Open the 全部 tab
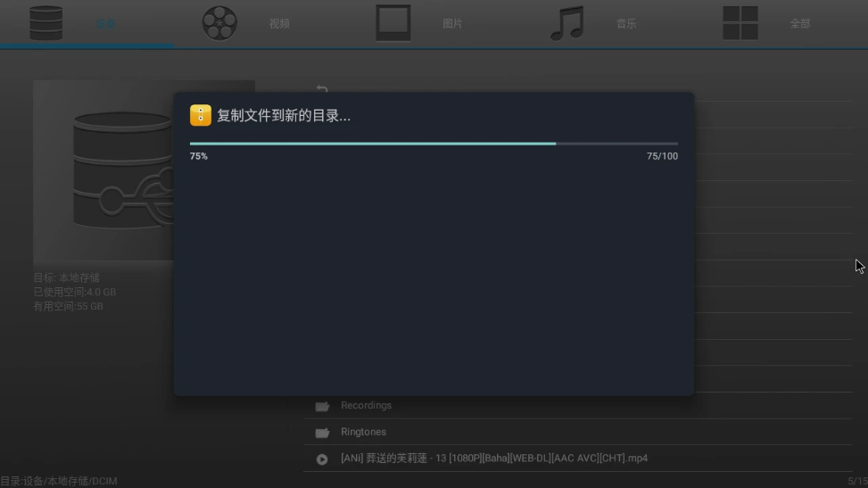Screen dimensions: 868x488 point(800,24)
